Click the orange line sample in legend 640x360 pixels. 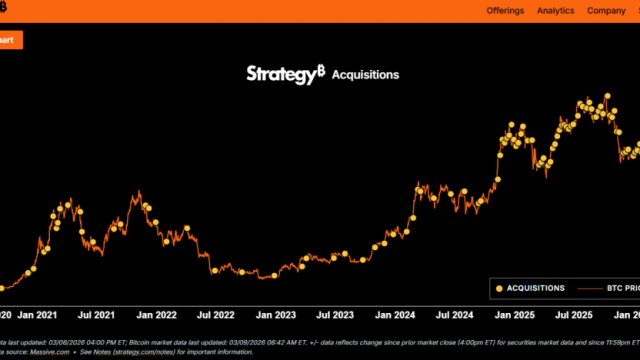point(590,289)
